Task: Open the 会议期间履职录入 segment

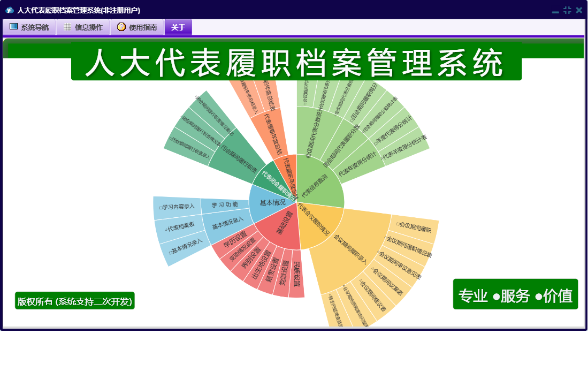Action: 350,249
